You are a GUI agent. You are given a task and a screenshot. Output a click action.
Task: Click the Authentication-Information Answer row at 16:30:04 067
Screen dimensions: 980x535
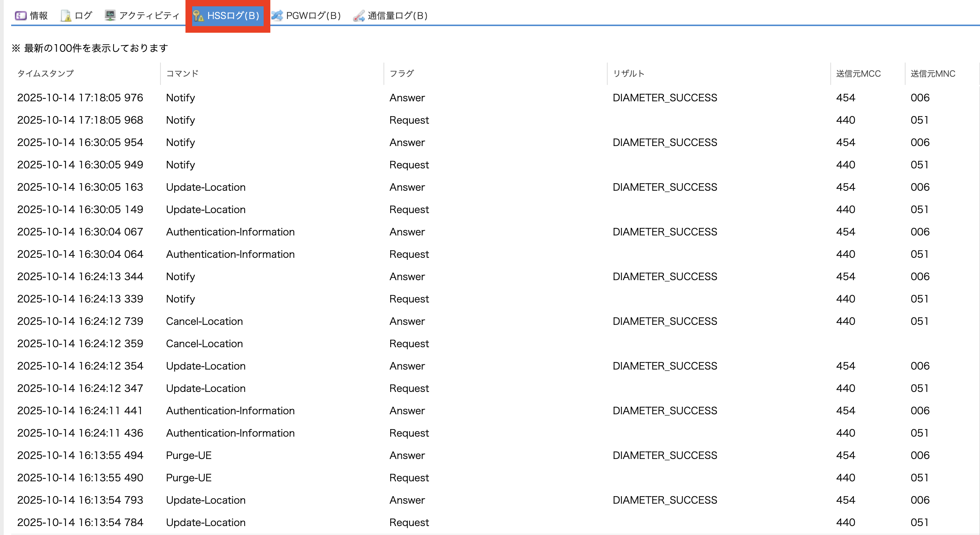pyautogui.click(x=230, y=232)
